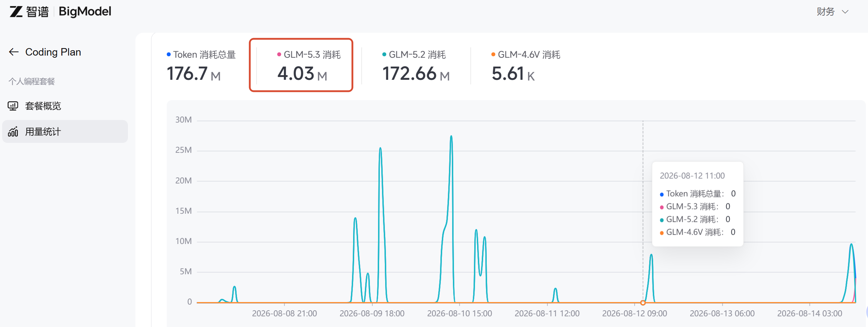
Task: Click the Zhipu Z logo icon
Action: [16, 12]
